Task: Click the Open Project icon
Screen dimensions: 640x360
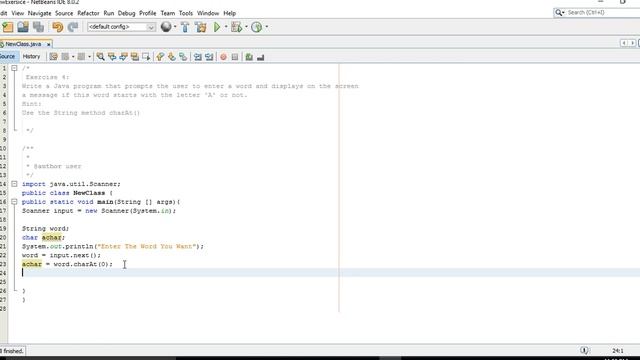Action: [x=23, y=27]
